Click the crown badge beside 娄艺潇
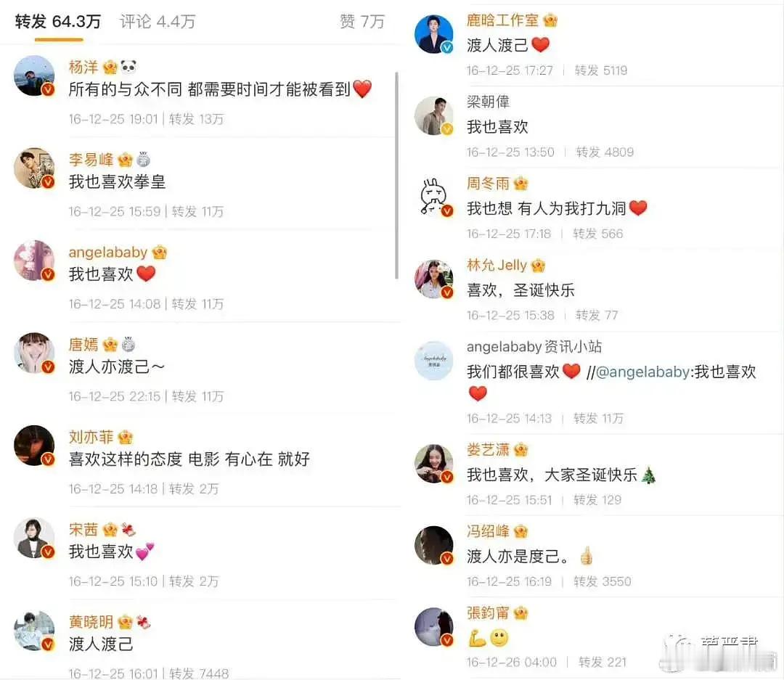Image resolution: width=784 pixels, height=680 pixels. click(521, 450)
